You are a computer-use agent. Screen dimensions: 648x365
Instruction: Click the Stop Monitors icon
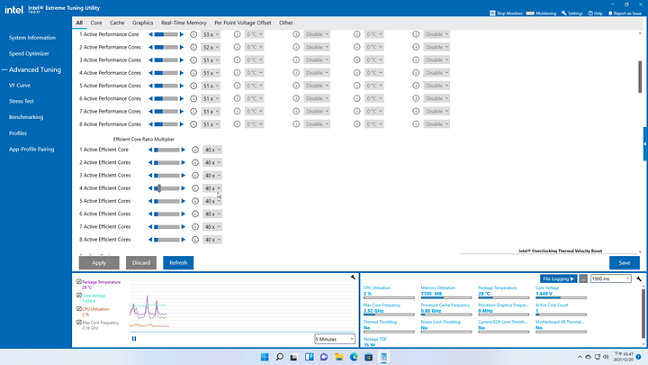pos(492,13)
